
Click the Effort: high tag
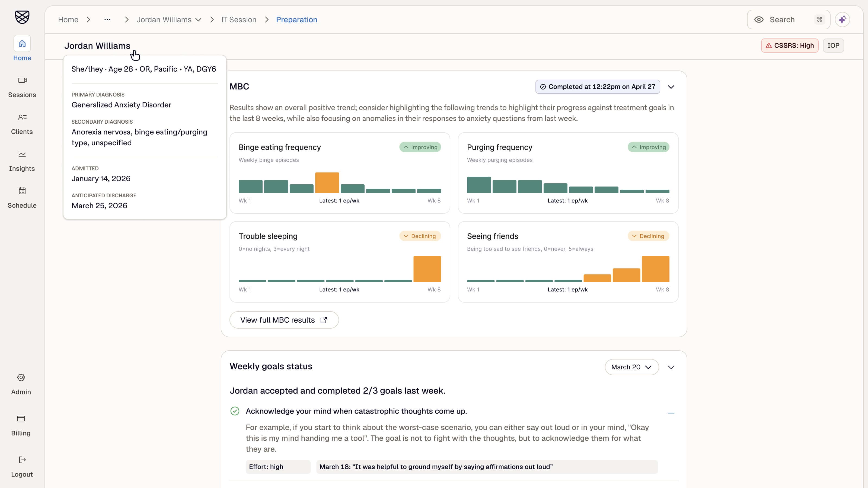tap(278, 467)
